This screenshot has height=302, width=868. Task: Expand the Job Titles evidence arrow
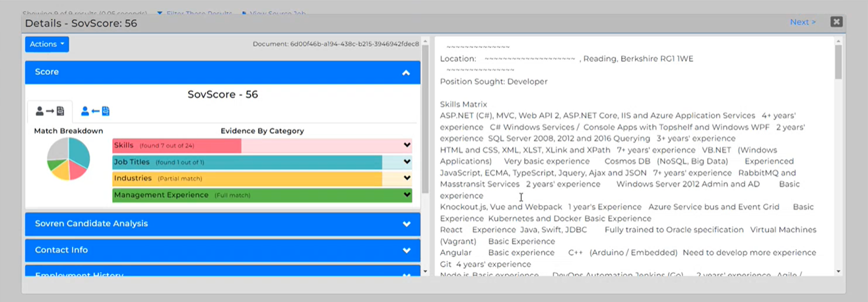click(407, 162)
